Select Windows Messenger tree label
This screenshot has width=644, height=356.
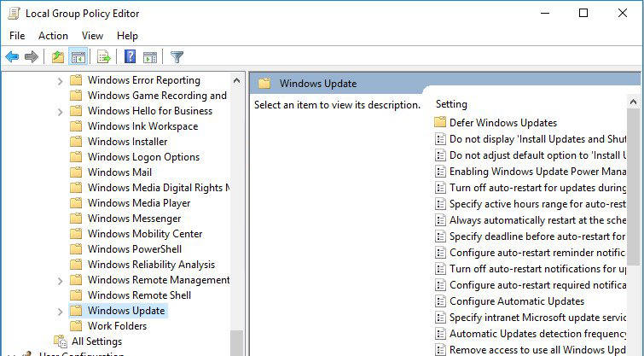tap(134, 219)
